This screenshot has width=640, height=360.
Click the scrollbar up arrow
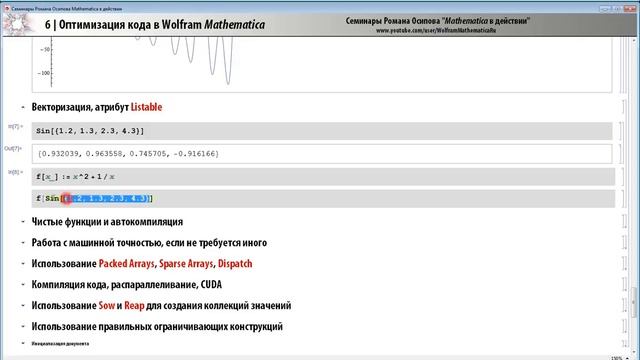634,40
